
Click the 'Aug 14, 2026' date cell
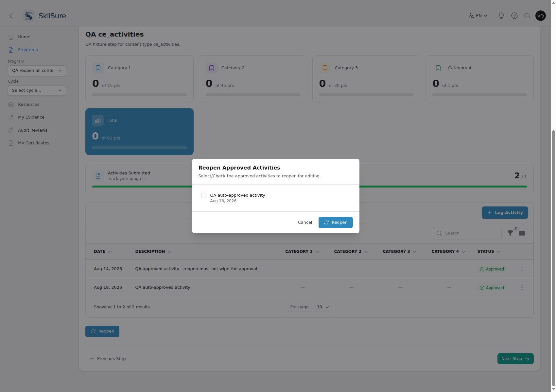[108, 269]
